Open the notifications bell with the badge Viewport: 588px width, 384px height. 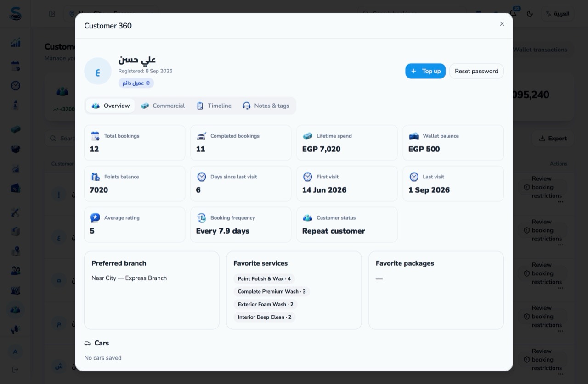pyautogui.click(x=513, y=13)
